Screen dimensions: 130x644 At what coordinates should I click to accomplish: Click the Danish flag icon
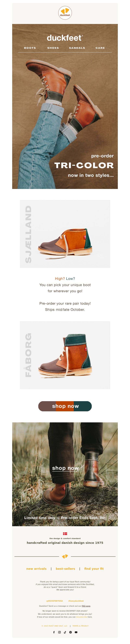[x=65, y=534]
